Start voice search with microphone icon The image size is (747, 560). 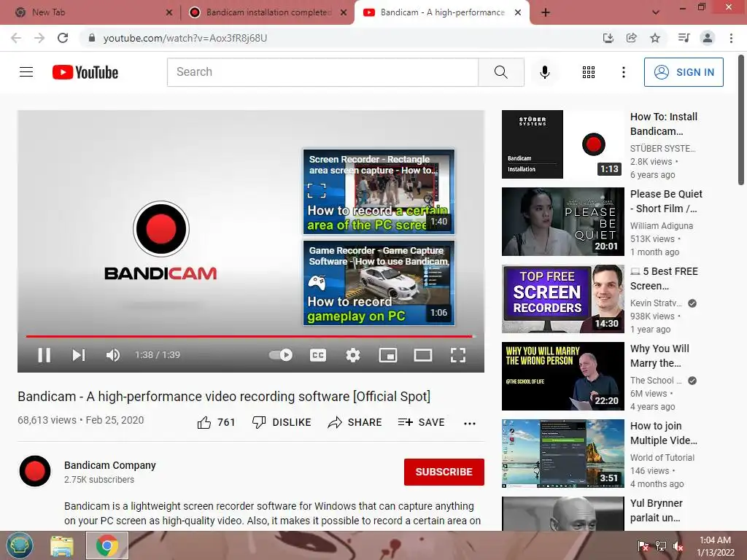[x=545, y=72]
